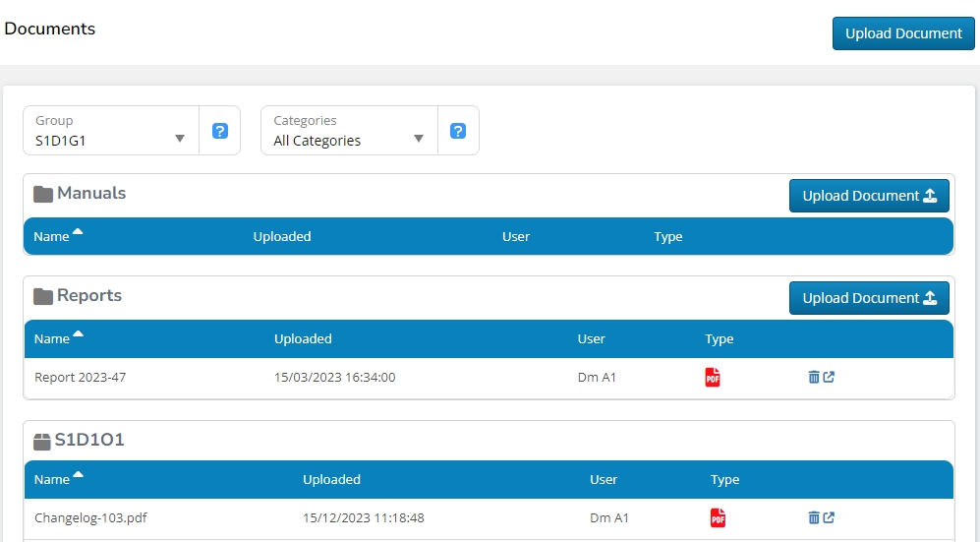Click the S1D1O1 box icon
The width and height of the screenshot is (980, 542).
click(x=42, y=441)
